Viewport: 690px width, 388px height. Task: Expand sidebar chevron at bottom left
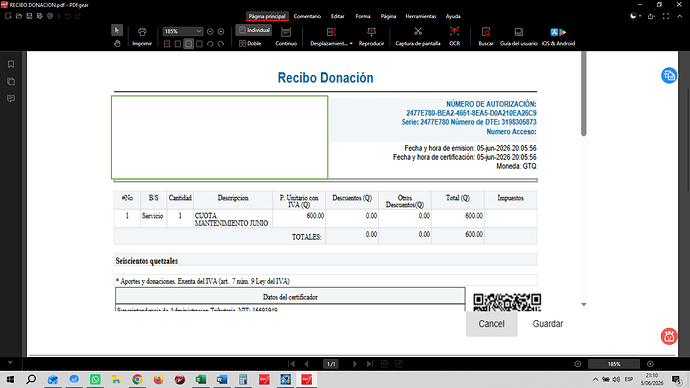[10, 362]
